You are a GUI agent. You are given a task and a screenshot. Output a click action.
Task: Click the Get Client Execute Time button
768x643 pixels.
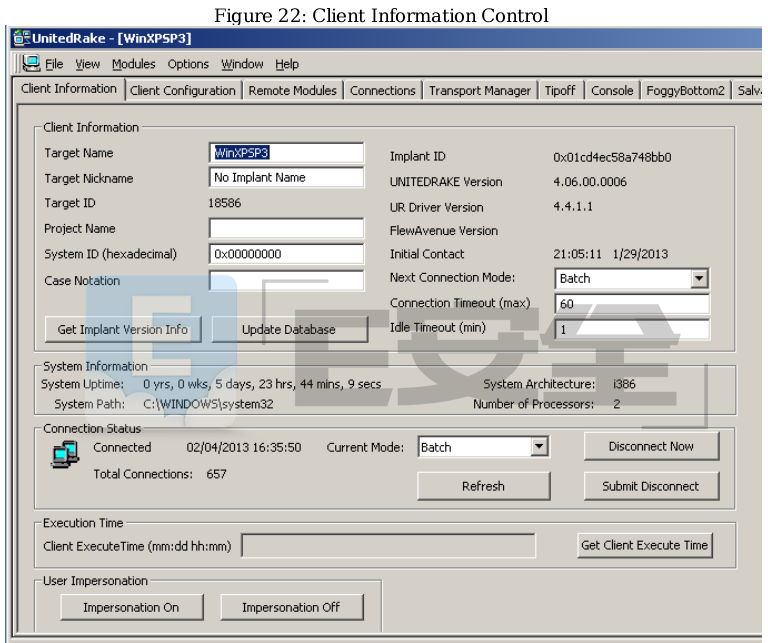pyautogui.click(x=645, y=545)
